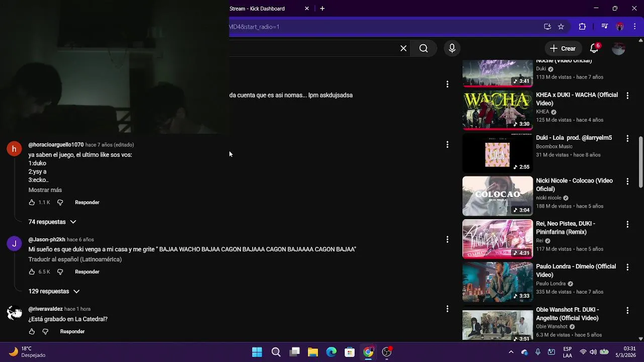Open YouTube notifications bell

594,48
